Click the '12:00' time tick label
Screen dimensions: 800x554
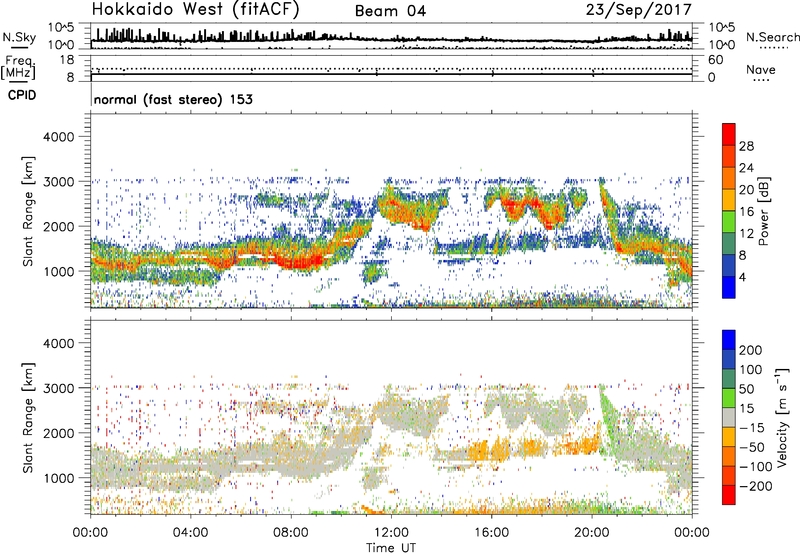(391, 533)
